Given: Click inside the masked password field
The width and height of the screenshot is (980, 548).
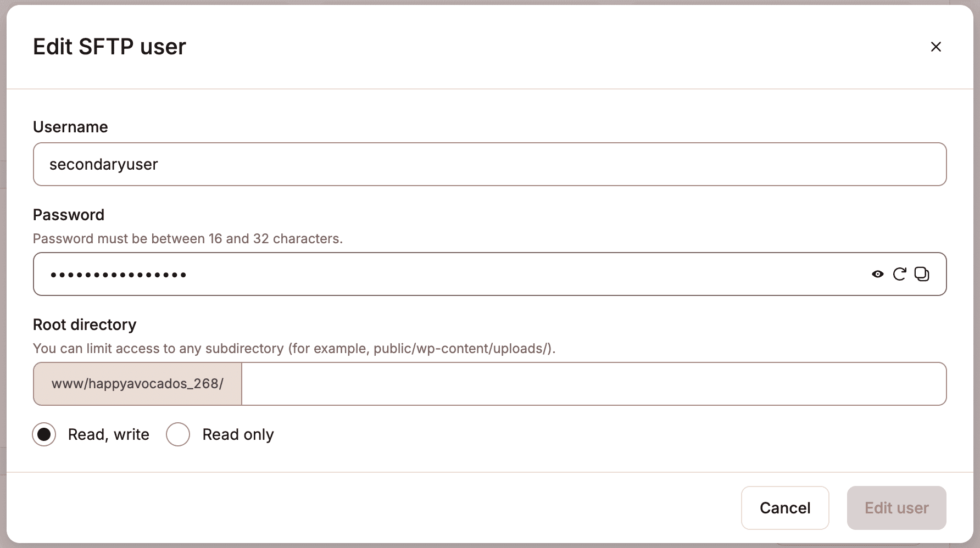Looking at the screenshot, I should click(385, 274).
